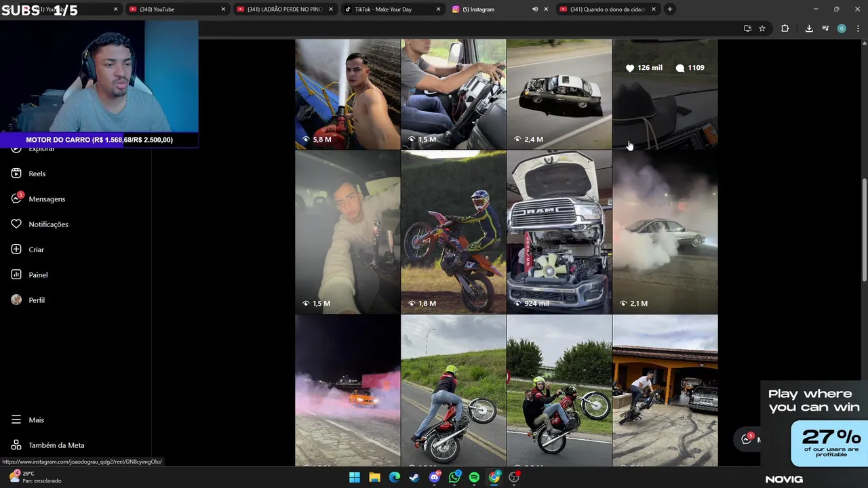The image size is (868, 488).
Task: Open WhatsApp from taskbar
Action: pyautogui.click(x=454, y=477)
